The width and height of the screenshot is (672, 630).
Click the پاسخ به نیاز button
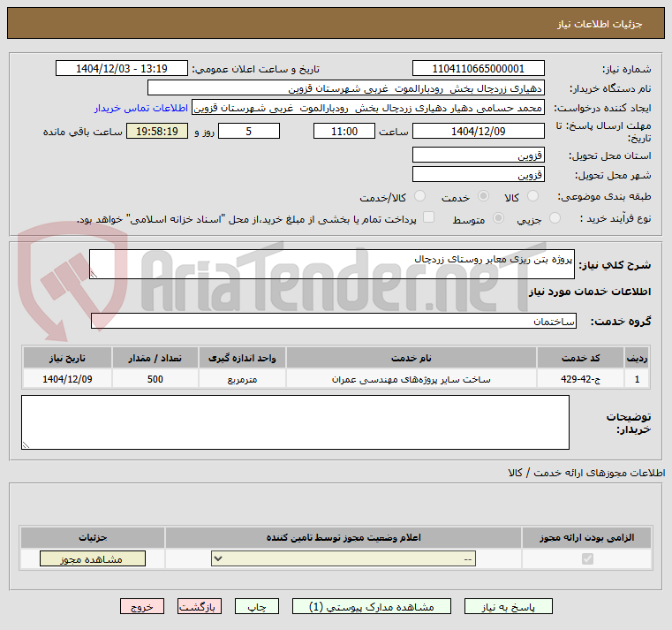[x=509, y=607]
